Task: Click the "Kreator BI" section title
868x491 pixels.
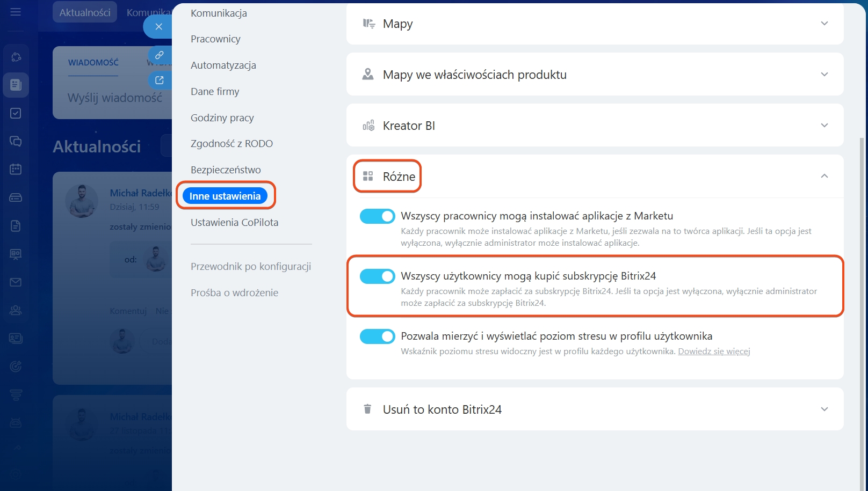Action: pos(409,126)
